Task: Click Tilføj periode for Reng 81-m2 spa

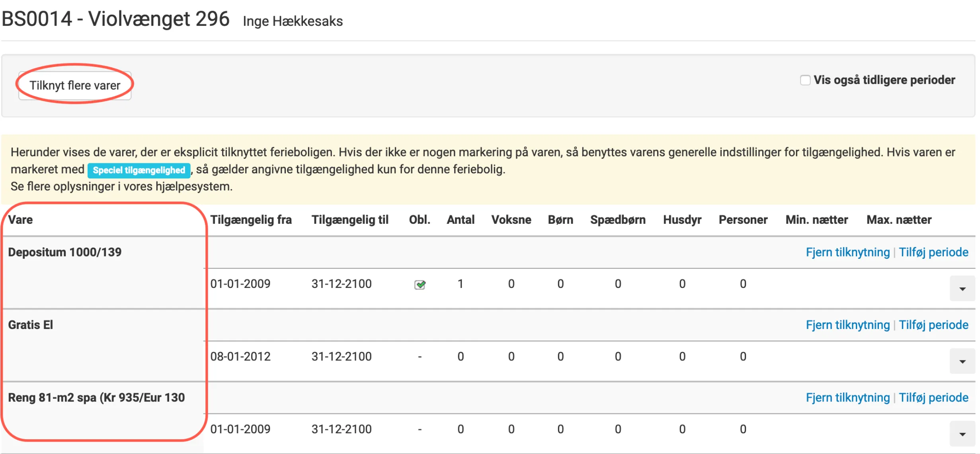Action: pos(933,397)
